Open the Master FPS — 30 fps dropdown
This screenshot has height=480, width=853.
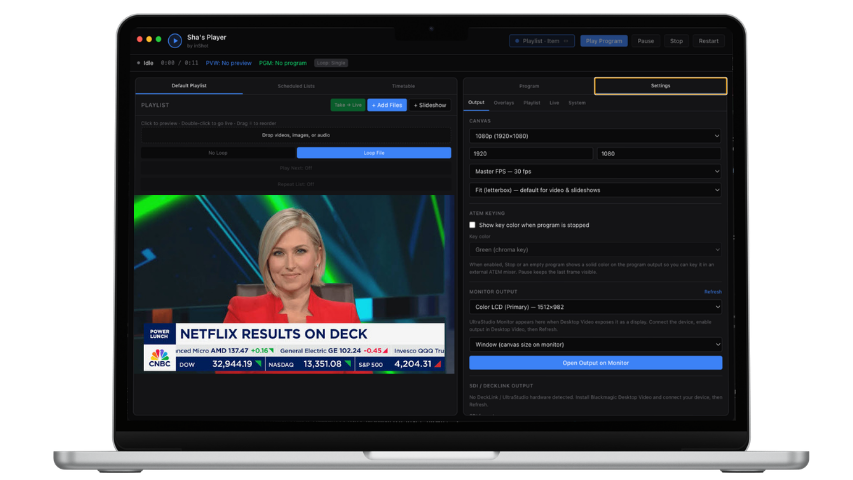tap(596, 171)
